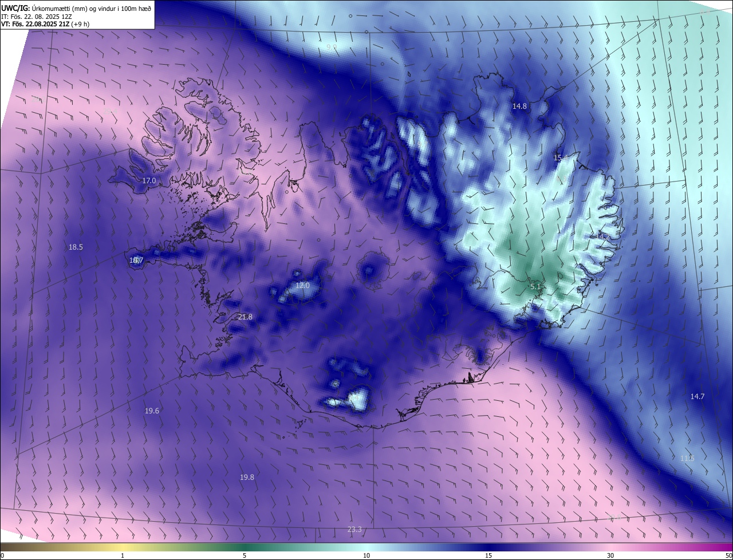Click the colorbar tick label 50
Screen dimensions: 733x560
728,555
